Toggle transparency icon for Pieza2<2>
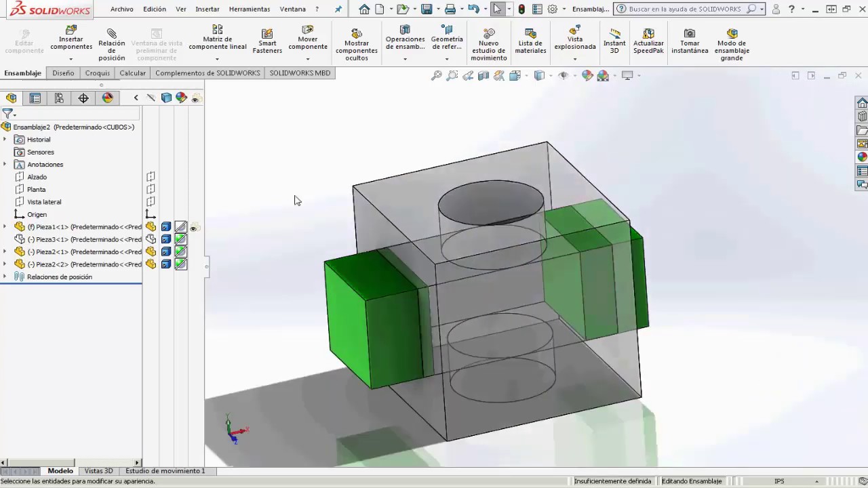 (x=180, y=264)
